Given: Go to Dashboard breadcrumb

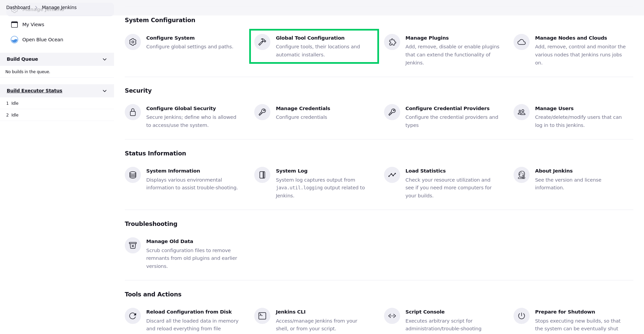Looking at the screenshot, I should (18, 7).
